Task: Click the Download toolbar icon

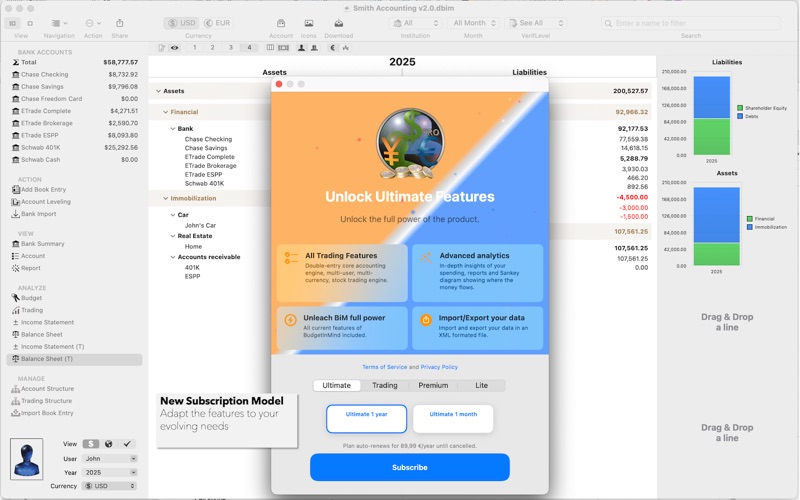Action: 339,23
